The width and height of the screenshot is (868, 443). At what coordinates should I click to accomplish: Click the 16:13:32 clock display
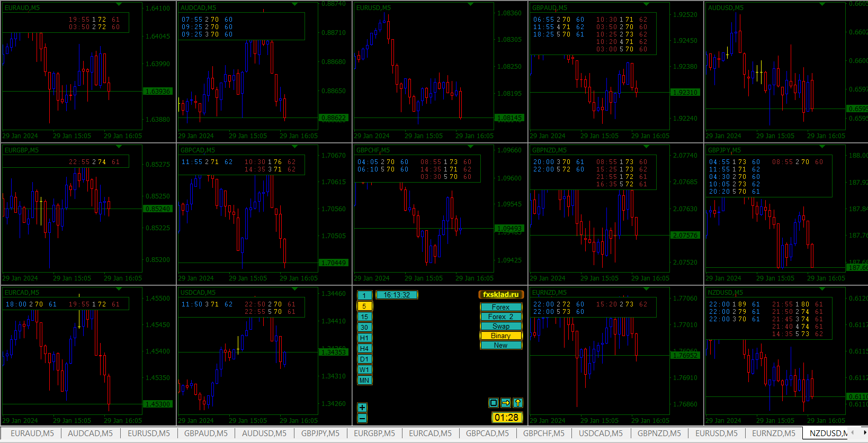tap(397, 295)
